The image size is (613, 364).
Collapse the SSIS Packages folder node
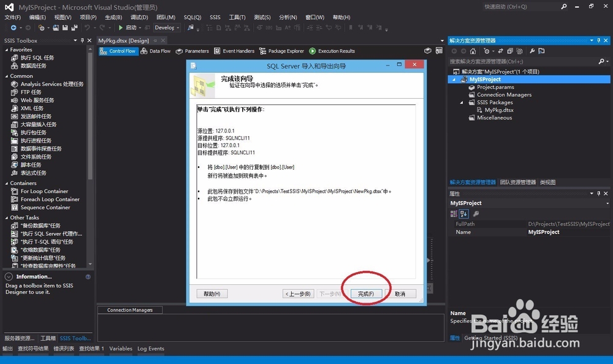pyautogui.click(x=462, y=102)
